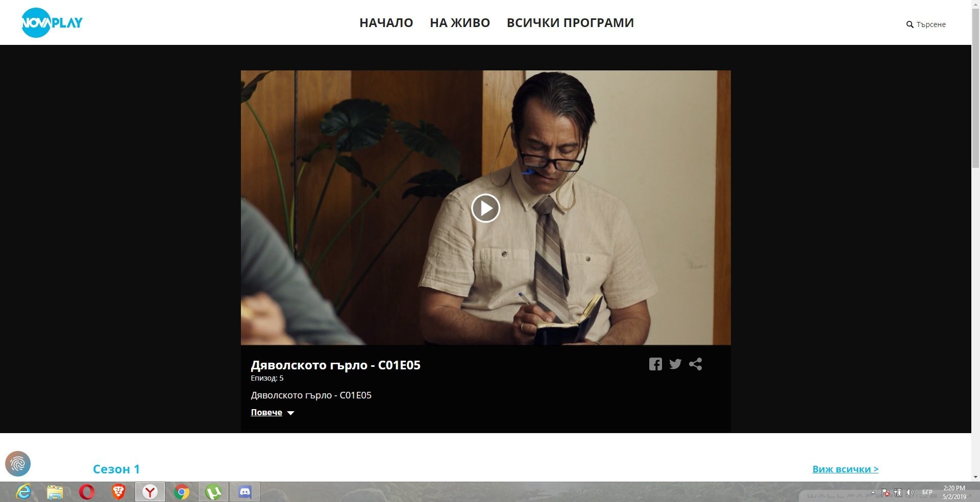Click the page scrollbar thumb
Image resolution: width=980 pixels, height=502 pixels.
point(975,89)
